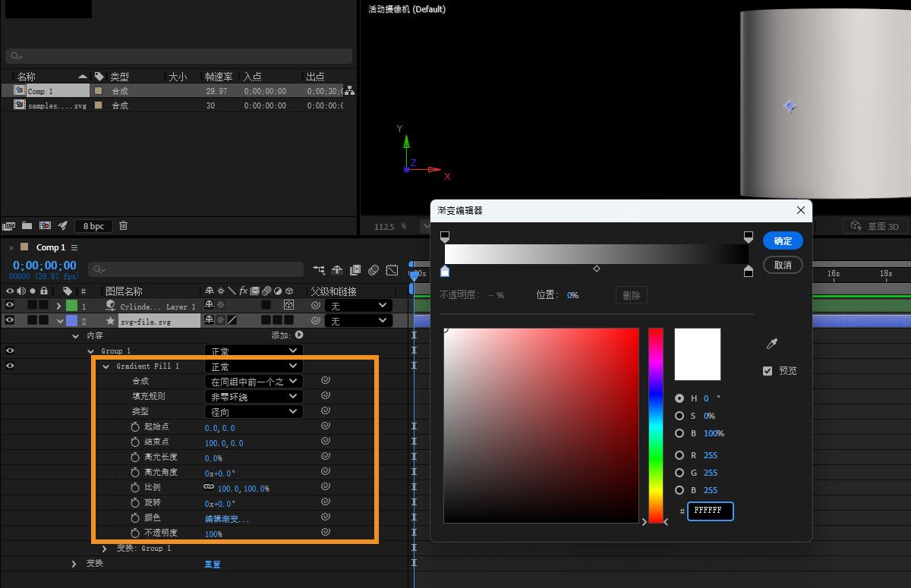The image size is (911, 588).
Task: Open the composition mini-flowchart icon in timeline
Action: pyautogui.click(x=319, y=269)
